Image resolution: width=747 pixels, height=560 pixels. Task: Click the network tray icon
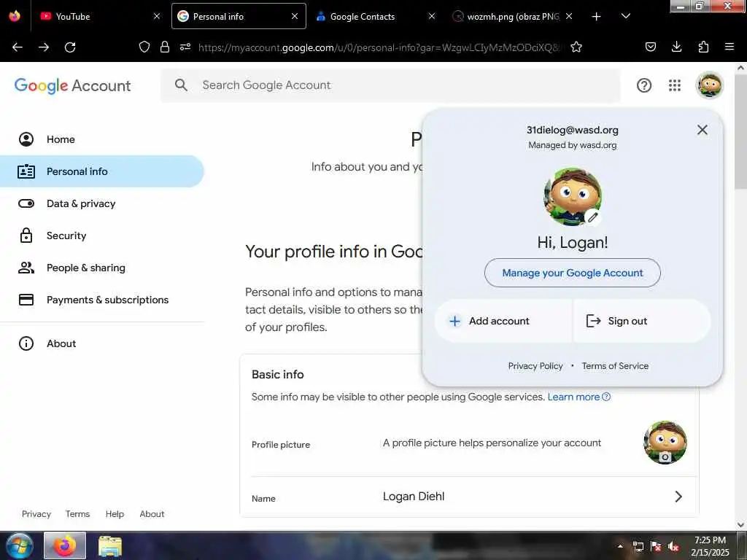tap(638, 547)
